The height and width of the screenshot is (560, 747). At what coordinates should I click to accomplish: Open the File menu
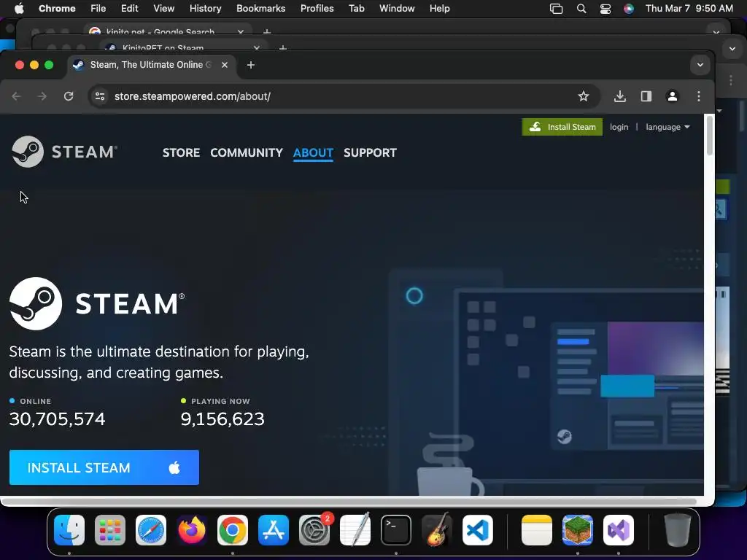tap(98, 9)
